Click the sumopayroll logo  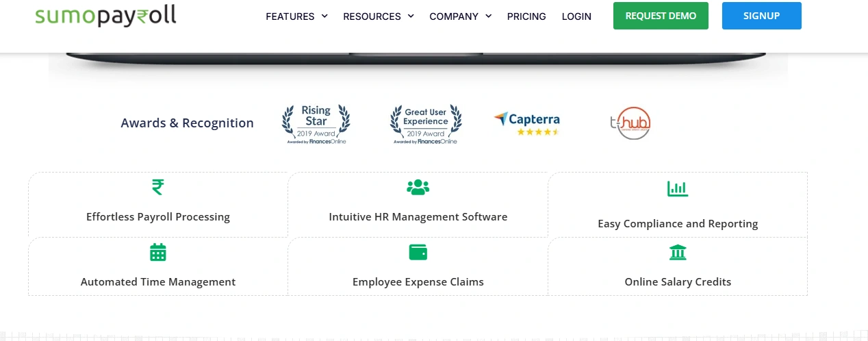click(x=105, y=16)
